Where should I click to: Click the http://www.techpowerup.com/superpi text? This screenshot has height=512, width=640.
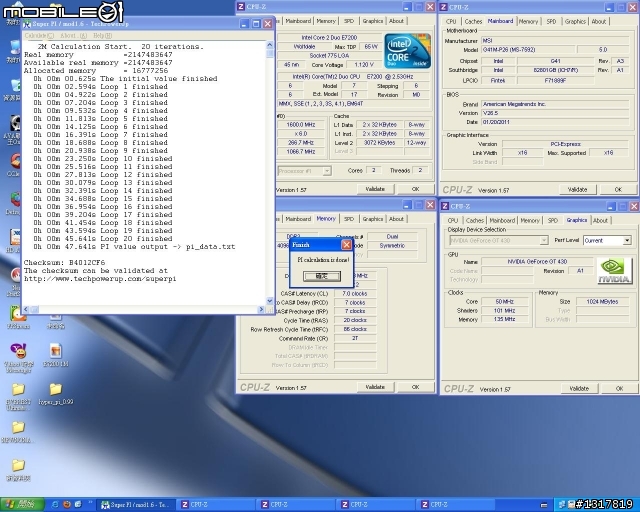(x=100, y=279)
